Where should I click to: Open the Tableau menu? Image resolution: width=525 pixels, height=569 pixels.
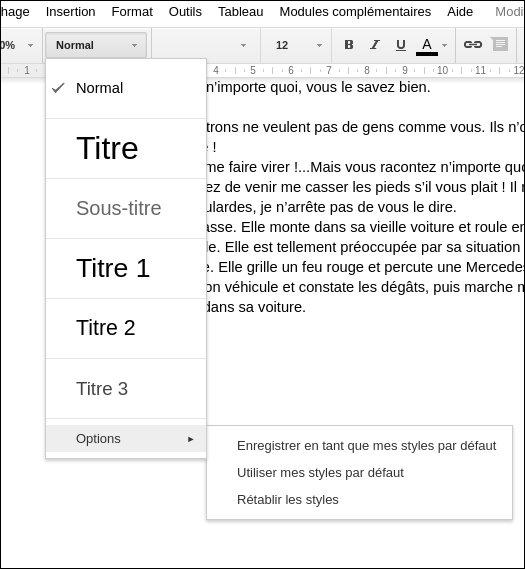tap(241, 12)
